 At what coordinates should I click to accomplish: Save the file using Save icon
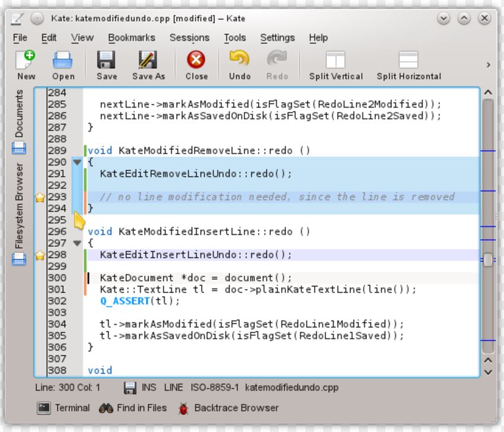coord(107,60)
